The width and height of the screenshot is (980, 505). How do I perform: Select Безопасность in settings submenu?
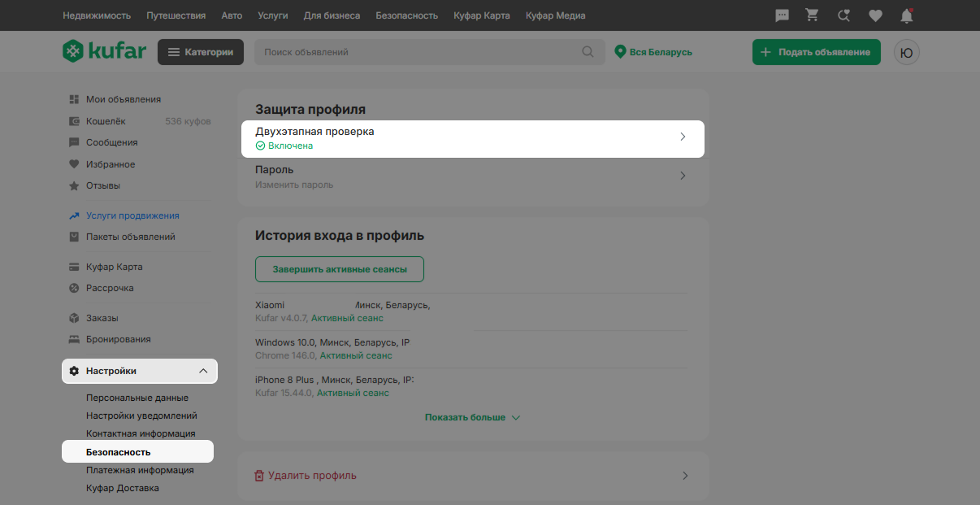(137, 451)
